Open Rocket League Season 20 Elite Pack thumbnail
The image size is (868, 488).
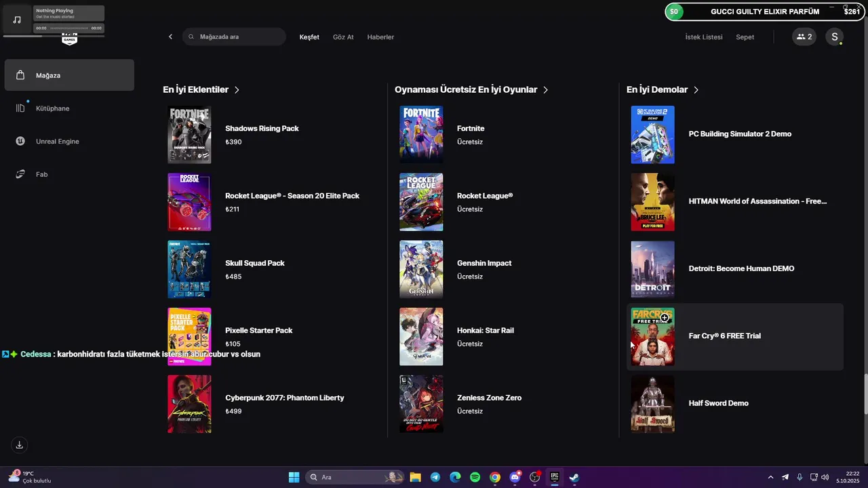coord(189,202)
